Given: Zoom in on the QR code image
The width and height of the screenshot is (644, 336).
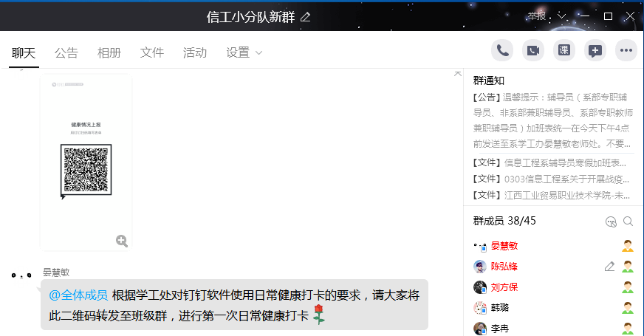Looking at the screenshot, I should click(x=122, y=241).
